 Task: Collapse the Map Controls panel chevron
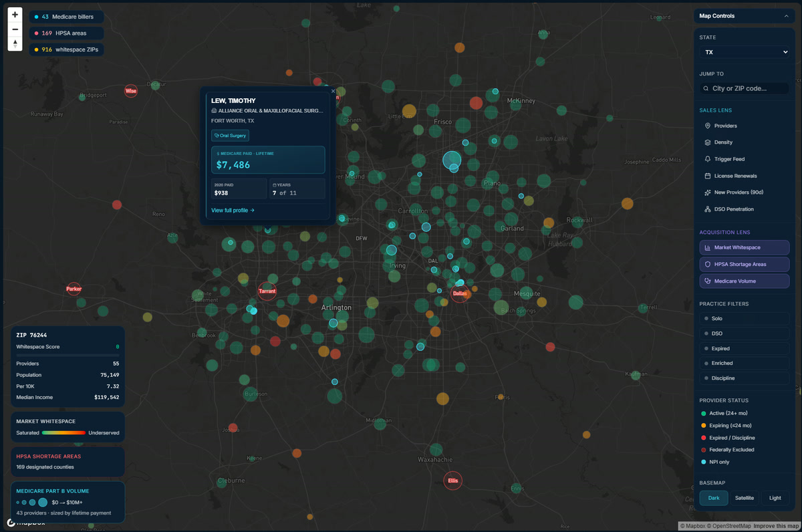click(x=786, y=16)
